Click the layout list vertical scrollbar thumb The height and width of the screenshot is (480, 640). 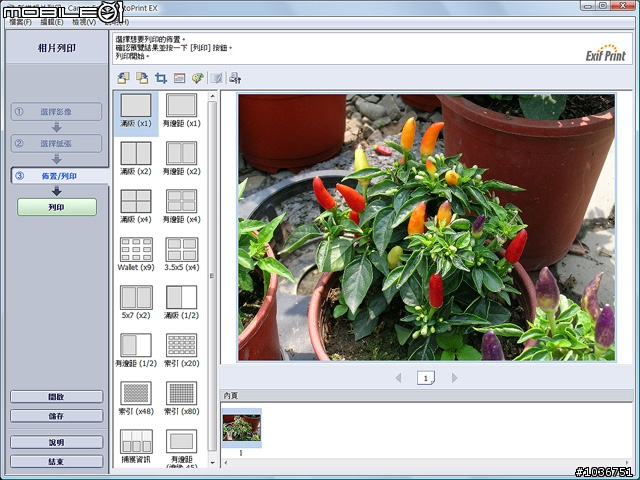tap(212, 276)
